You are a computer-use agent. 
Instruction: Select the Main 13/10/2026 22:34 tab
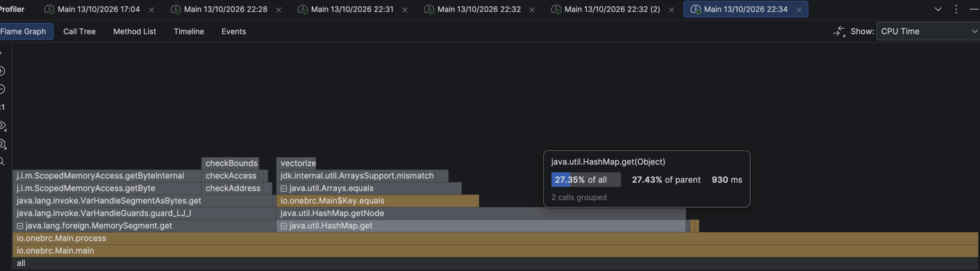tap(745, 9)
